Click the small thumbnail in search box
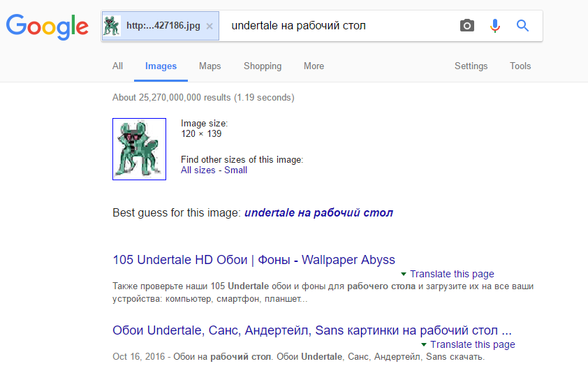Image resolution: width=588 pixels, height=387 pixels. 112,26
